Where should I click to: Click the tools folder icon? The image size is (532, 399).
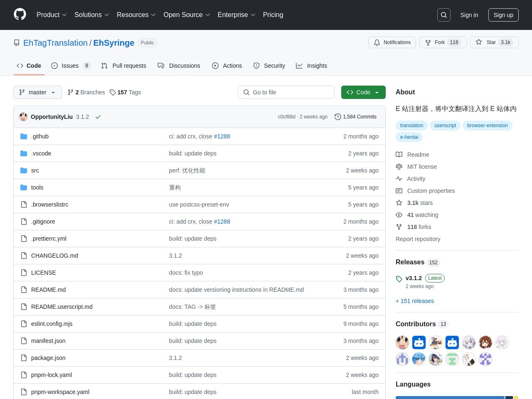[24, 187]
